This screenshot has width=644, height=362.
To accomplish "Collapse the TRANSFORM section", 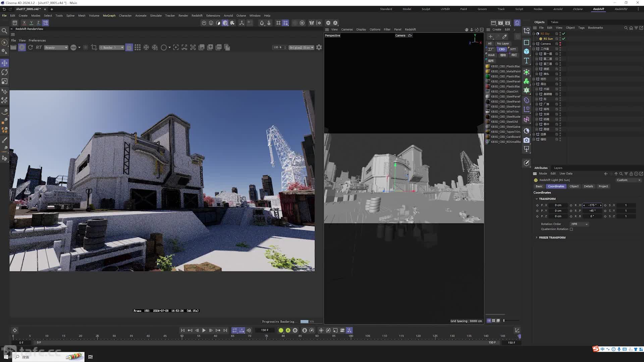I will pyautogui.click(x=537, y=199).
